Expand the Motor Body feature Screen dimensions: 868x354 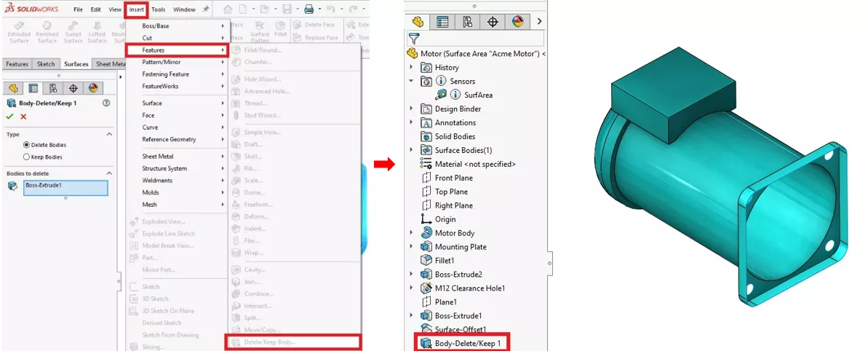(x=411, y=232)
